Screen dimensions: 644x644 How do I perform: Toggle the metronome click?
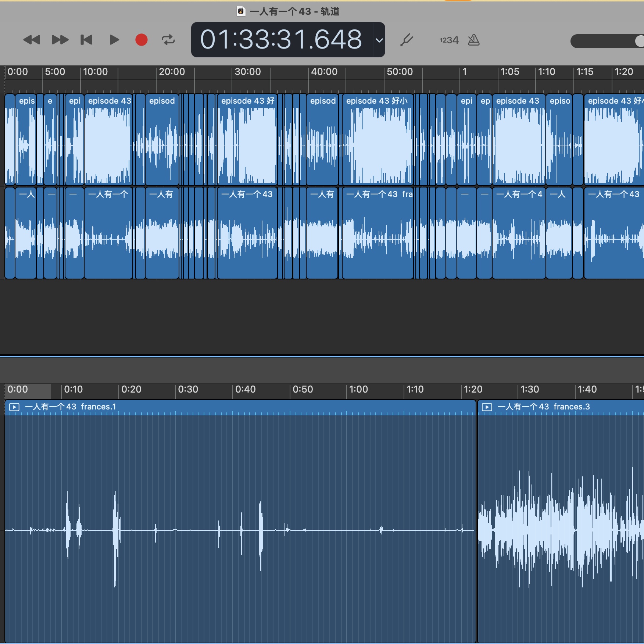tap(474, 40)
